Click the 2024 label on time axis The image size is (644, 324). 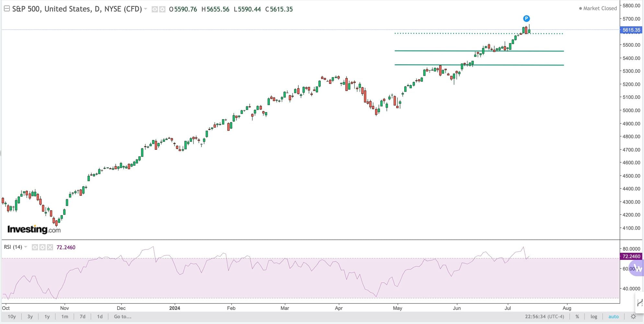pyautogui.click(x=175, y=308)
